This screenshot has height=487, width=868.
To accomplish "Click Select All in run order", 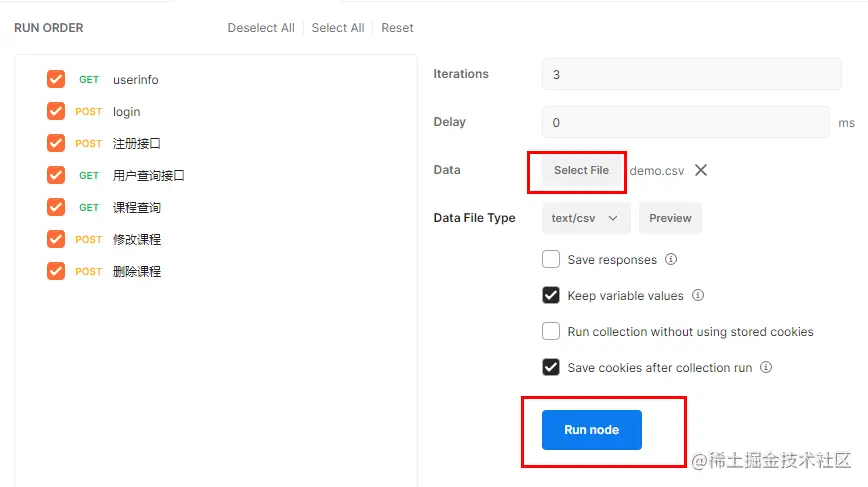I will (x=338, y=28).
